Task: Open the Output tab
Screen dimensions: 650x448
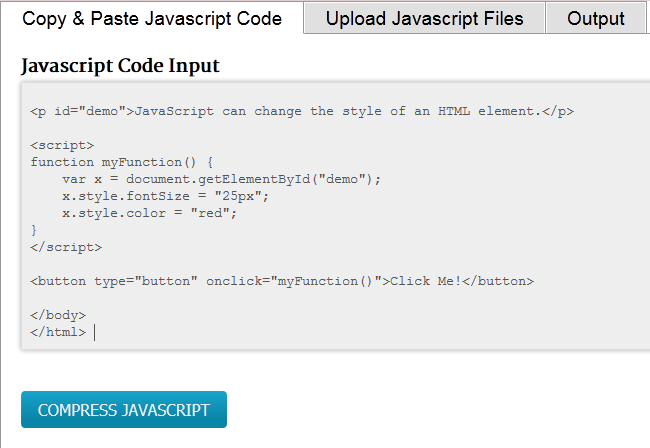Action: coord(596,19)
